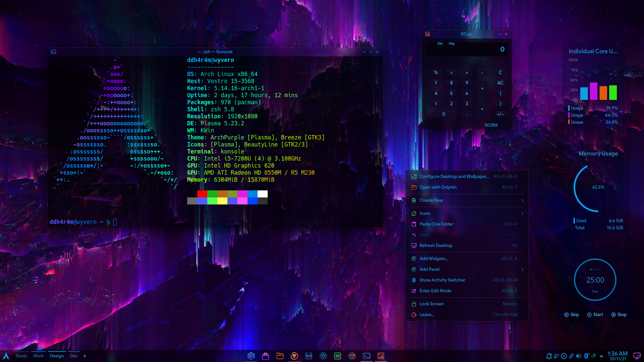644x362 pixels.
Task: Choose Lock Screen
Action: 467,304
